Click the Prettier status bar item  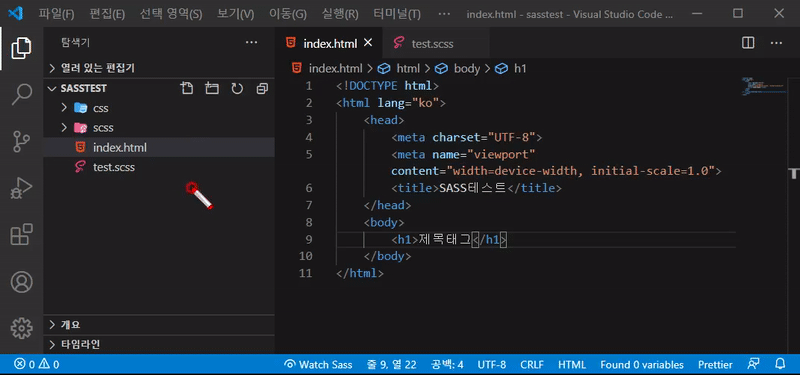pyautogui.click(x=715, y=364)
